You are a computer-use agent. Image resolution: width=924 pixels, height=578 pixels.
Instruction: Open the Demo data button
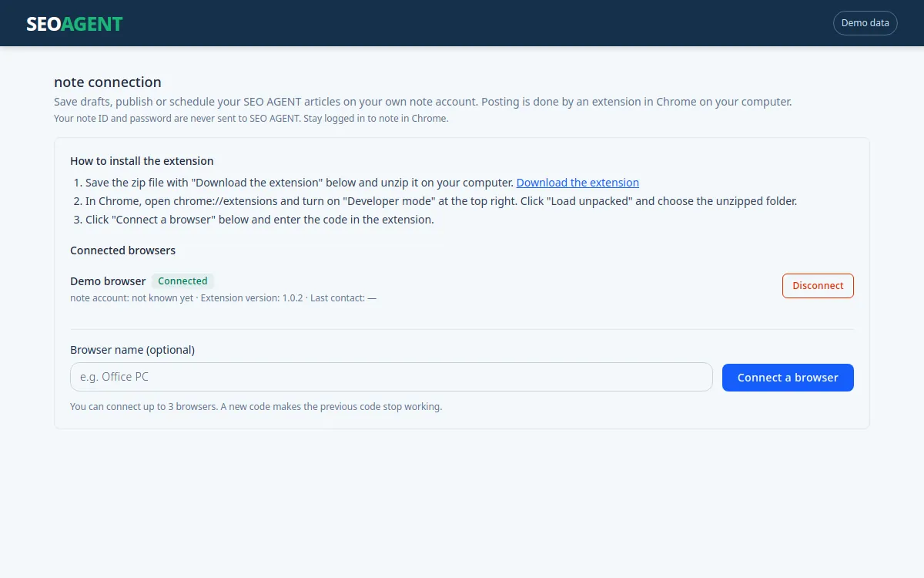click(x=865, y=23)
